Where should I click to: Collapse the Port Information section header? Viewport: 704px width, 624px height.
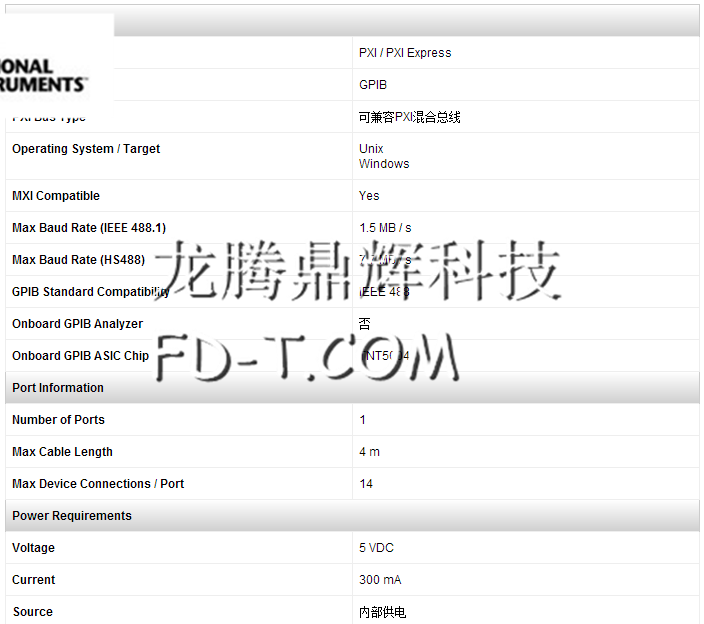click(x=58, y=388)
